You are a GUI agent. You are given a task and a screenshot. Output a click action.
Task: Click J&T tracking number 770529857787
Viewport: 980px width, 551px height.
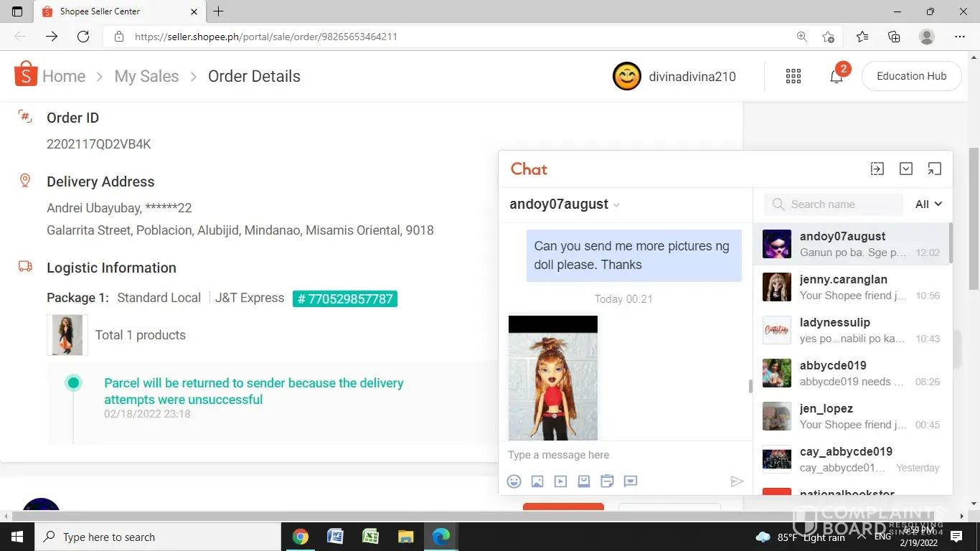click(345, 298)
